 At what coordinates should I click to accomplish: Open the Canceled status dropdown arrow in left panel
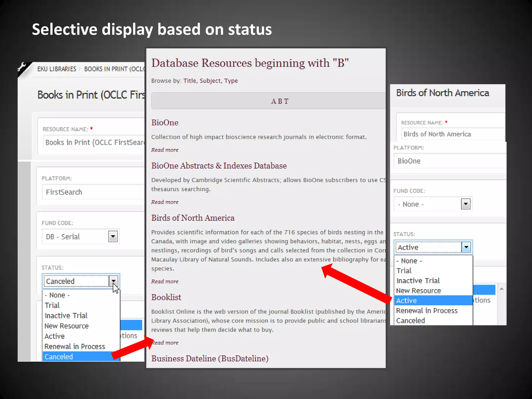point(114,281)
